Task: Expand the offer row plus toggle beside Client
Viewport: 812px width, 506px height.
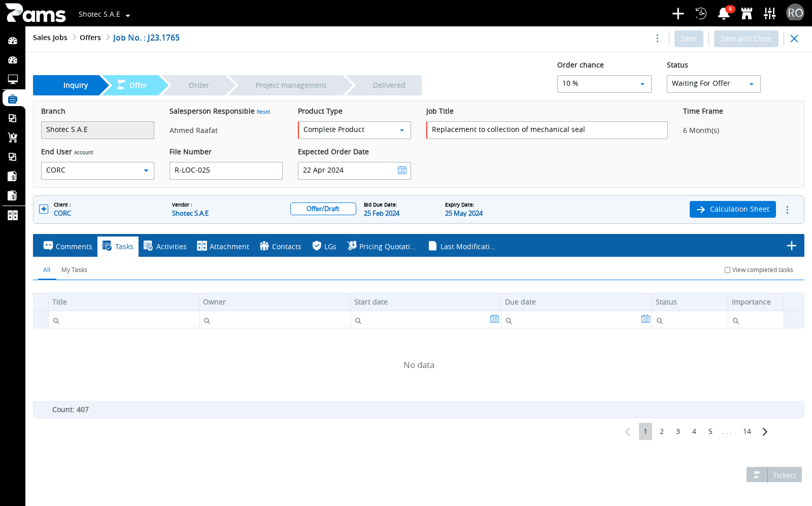Action: 44,209
